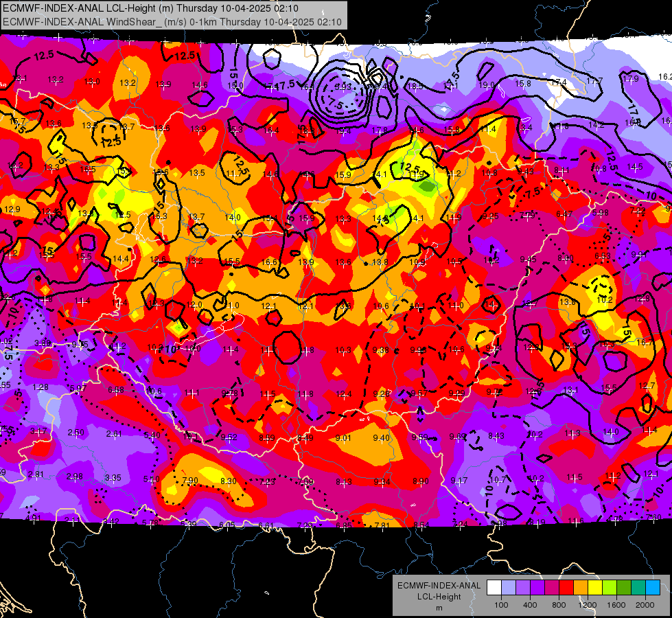Click the unit 'm' in the legend
This screenshot has height=618, width=672.
click(x=439, y=608)
